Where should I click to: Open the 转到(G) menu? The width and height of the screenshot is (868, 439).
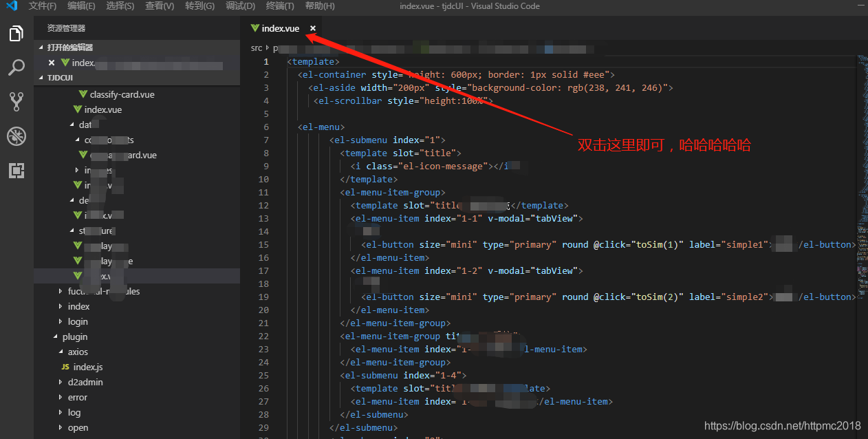200,6
